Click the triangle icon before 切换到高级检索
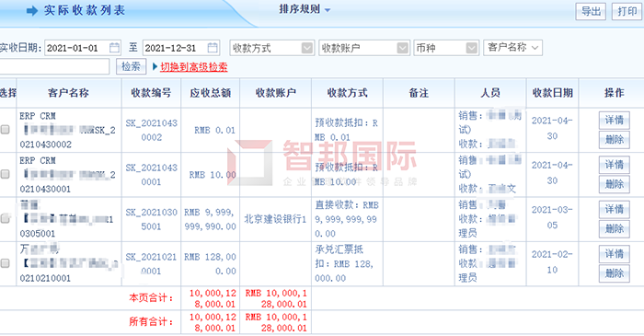 point(155,66)
